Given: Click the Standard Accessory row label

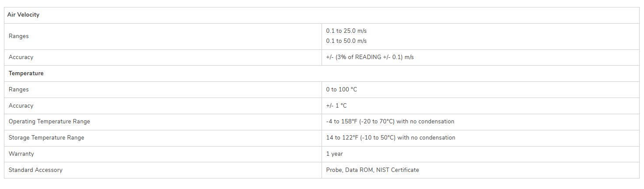Looking at the screenshot, I should click(x=35, y=170).
